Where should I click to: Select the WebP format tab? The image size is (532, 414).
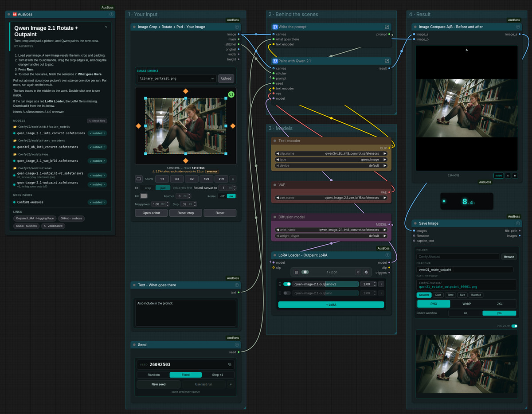point(466,304)
